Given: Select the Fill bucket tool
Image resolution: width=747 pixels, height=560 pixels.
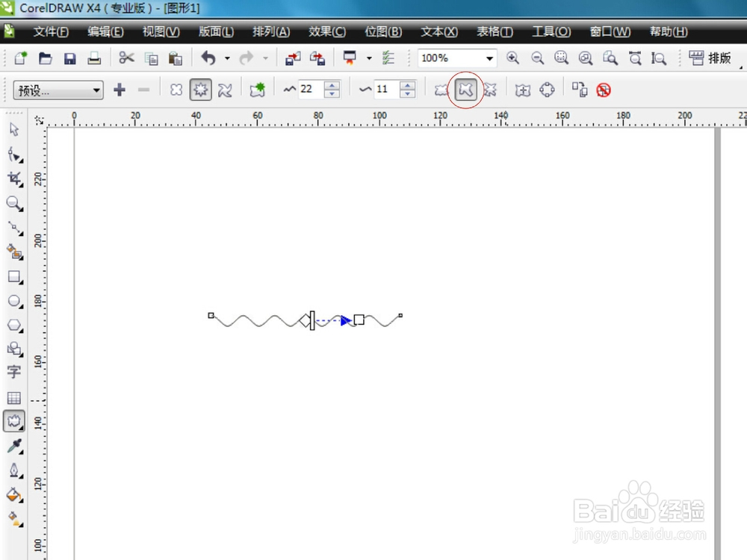Looking at the screenshot, I should point(14,495).
